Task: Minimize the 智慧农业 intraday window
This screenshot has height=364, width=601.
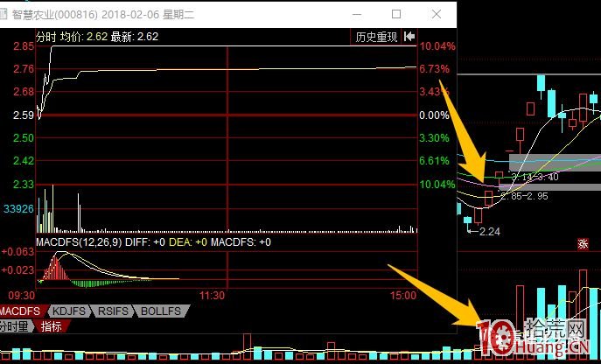Action: [x=357, y=14]
